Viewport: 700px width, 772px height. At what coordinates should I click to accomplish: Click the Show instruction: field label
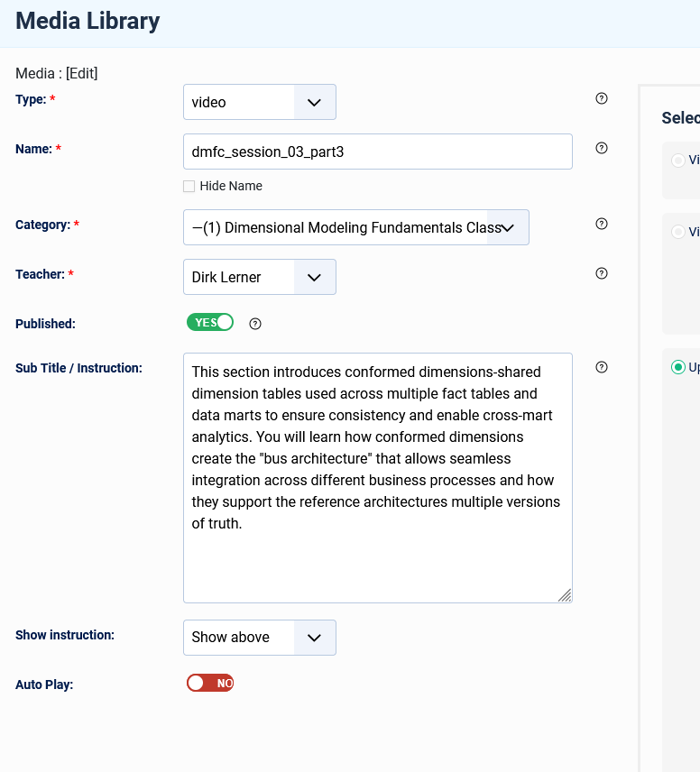click(x=65, y=635)
